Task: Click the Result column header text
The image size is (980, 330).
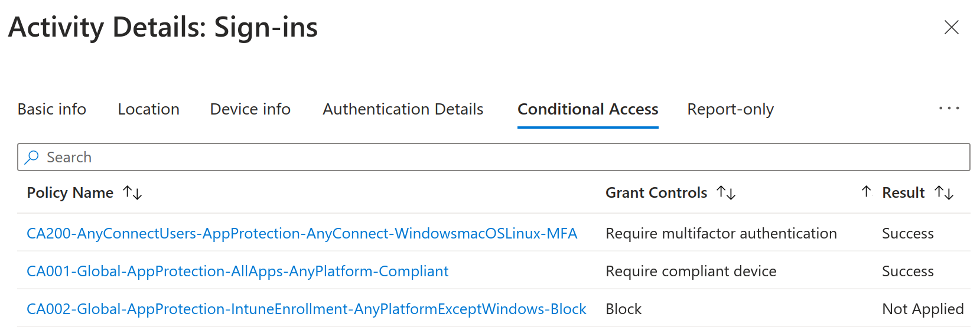Action: click(903, 192)
